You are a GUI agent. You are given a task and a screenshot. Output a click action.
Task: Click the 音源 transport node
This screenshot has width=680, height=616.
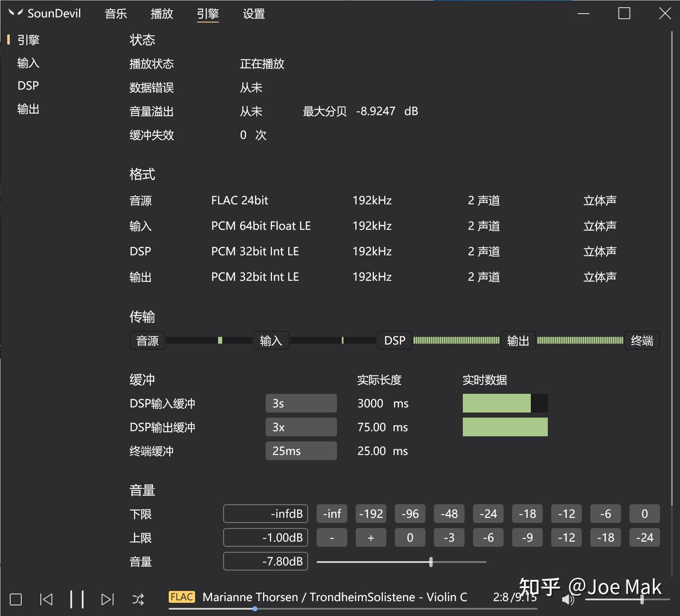click(x=147, y=340)
